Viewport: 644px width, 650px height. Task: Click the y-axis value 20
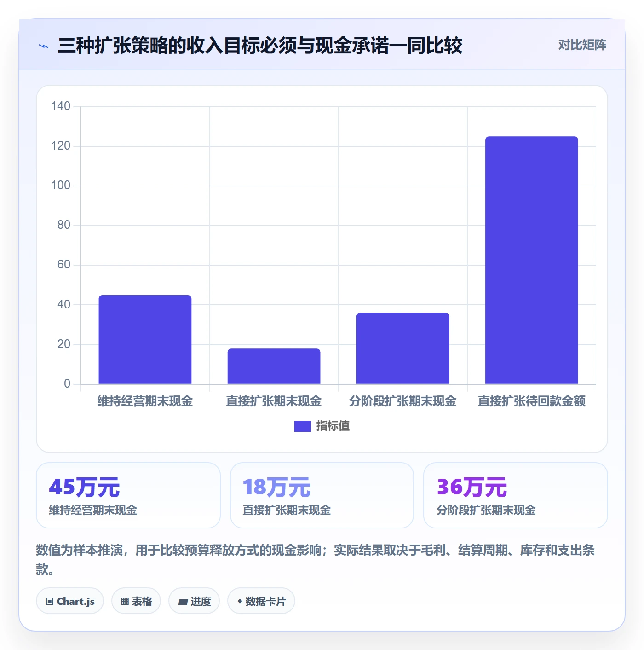[64, 344]
